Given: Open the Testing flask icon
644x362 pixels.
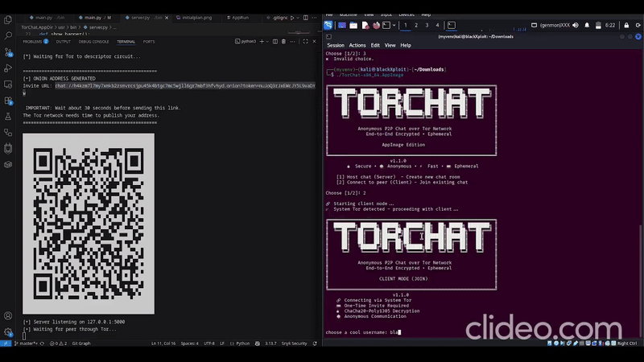Looking at the screenshot, I should (x=8, y=117).
